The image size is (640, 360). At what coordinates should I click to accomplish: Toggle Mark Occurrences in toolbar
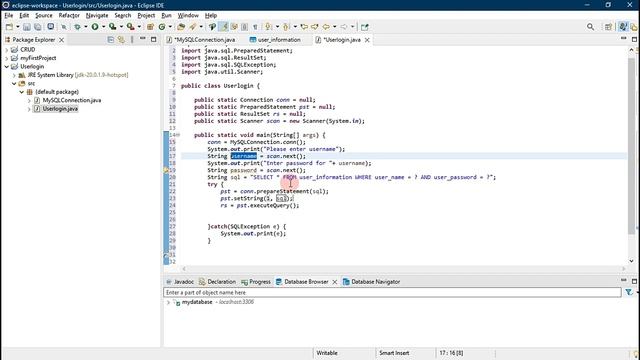click(x=223, y=27)
